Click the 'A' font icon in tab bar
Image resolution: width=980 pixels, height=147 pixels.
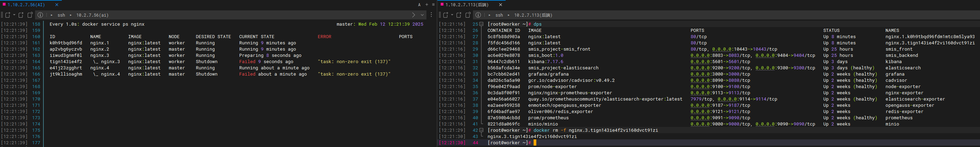pyautogui.click(x=419, y=5)
